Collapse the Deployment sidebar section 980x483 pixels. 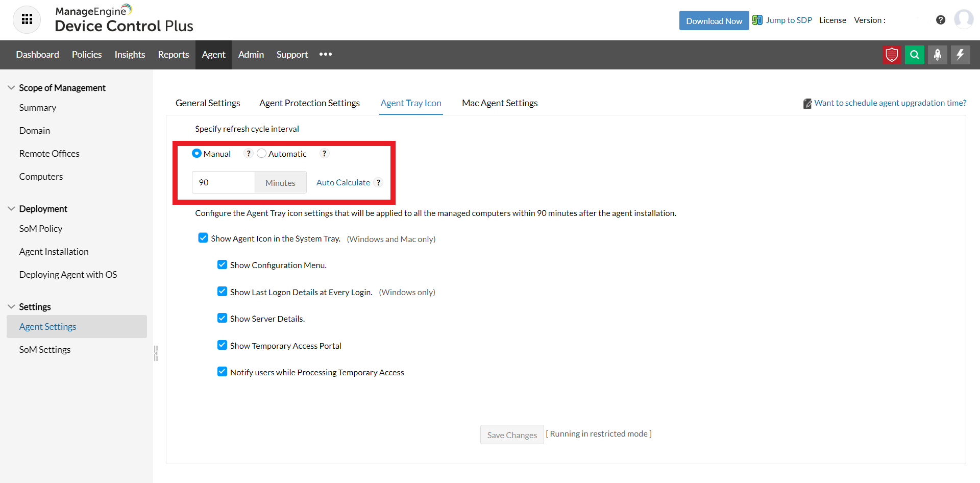(x=11, y=209)
